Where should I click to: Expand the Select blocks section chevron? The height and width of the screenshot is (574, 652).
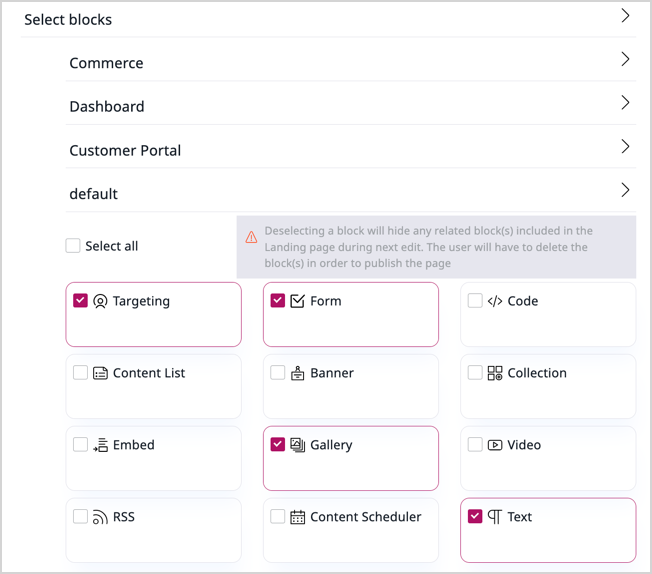[625, 16]
